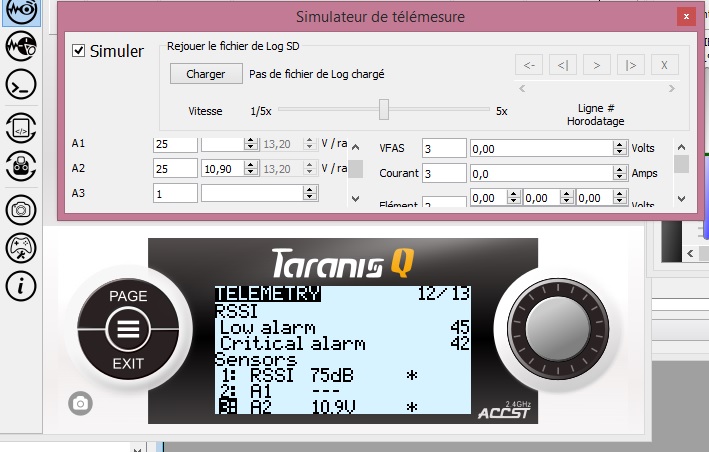Click background window horizontal scroll left arrow
Image resolution: width=709 pixels, height=452 pixels.
[690, 253]
